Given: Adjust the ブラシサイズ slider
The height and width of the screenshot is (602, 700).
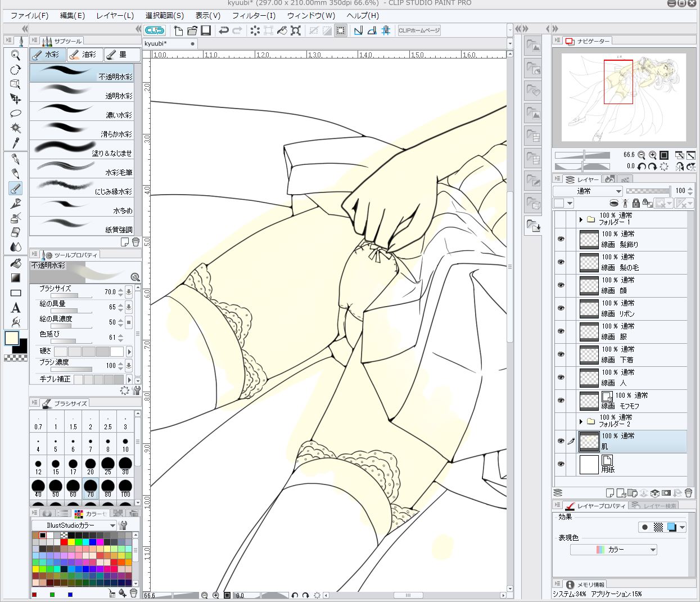Looking at the screenshot, I should 71,295.
